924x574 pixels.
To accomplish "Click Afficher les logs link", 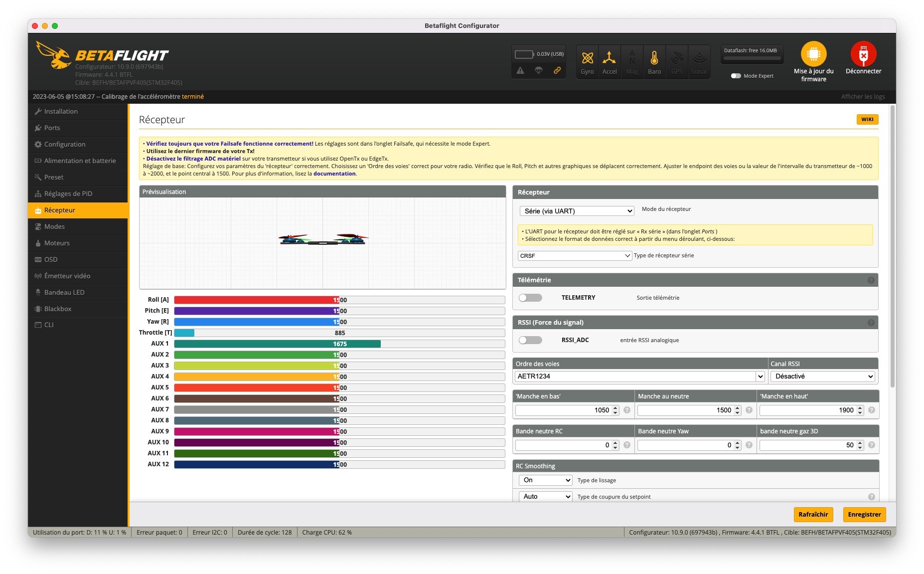I will coord(863,97).
